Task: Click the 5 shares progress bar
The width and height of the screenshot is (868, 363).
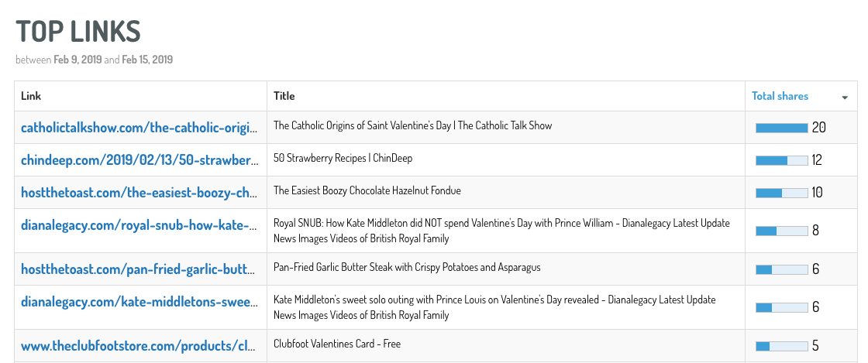Action: (x=782, y=346)
